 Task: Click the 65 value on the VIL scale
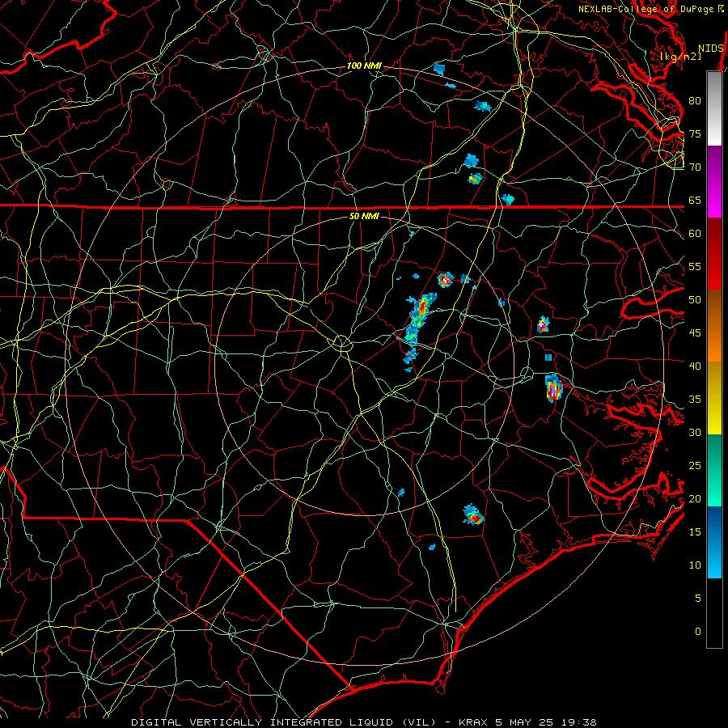click(x=695, y=201)
